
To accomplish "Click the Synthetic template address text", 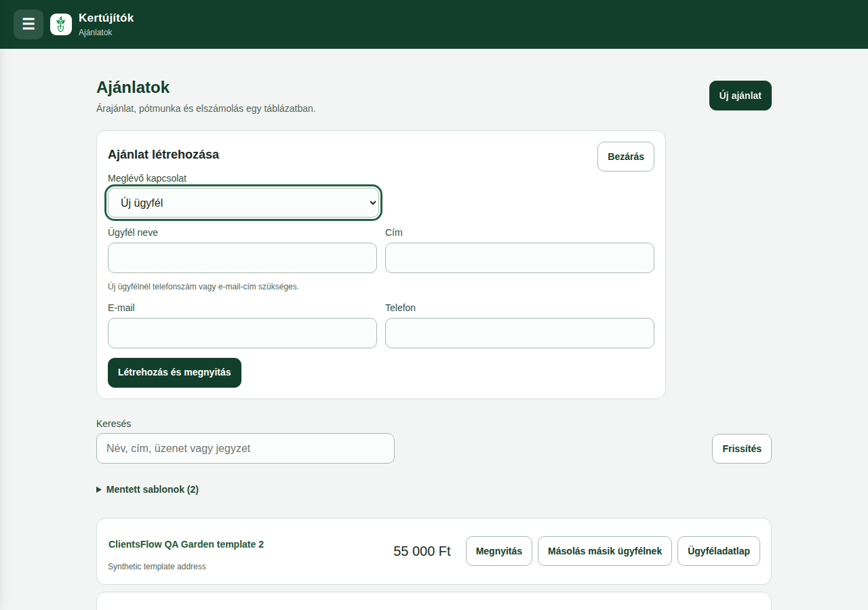I will click(x=157, y=567).
